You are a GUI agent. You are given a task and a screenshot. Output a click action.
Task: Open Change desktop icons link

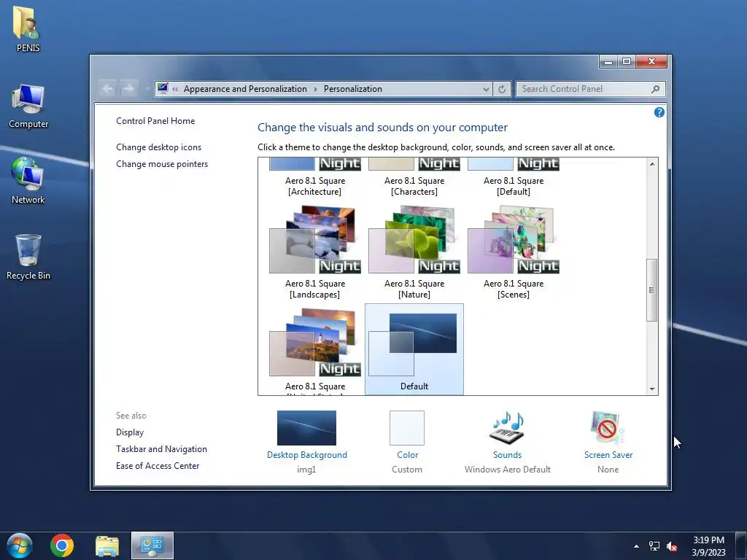click(x=158, y=147)
